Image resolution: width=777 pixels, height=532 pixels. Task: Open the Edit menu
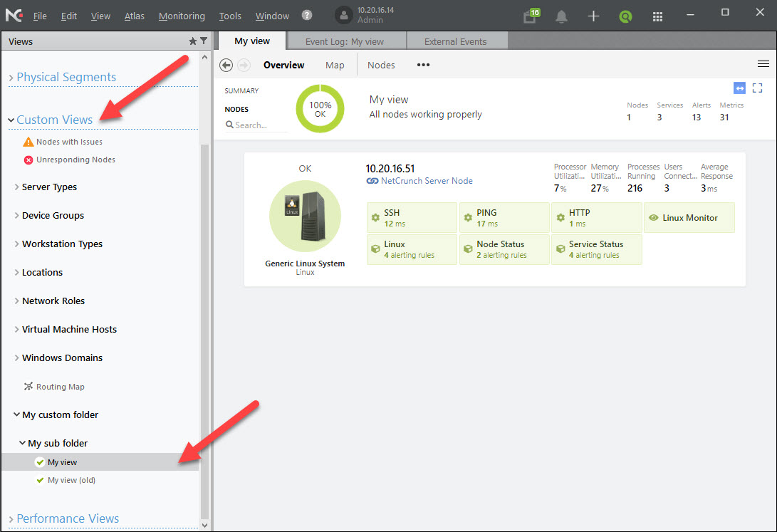coord(69,16)
